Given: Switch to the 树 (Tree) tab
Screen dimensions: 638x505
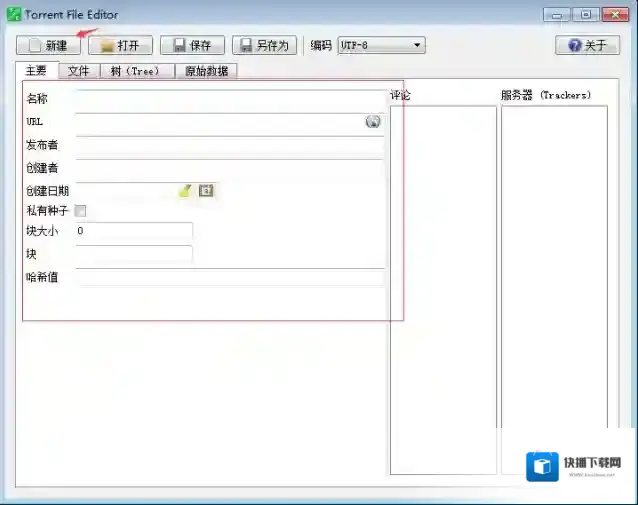Looking at the screenshot, I should (135, 71).
